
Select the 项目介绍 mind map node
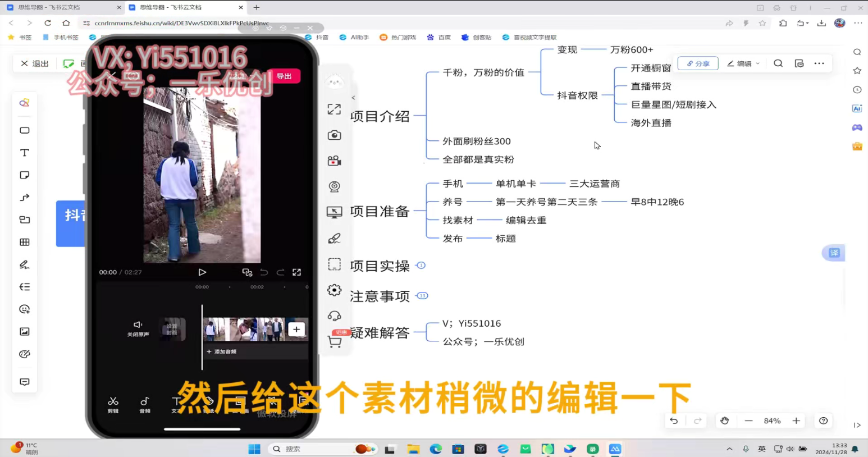click(x=380, y=116)
